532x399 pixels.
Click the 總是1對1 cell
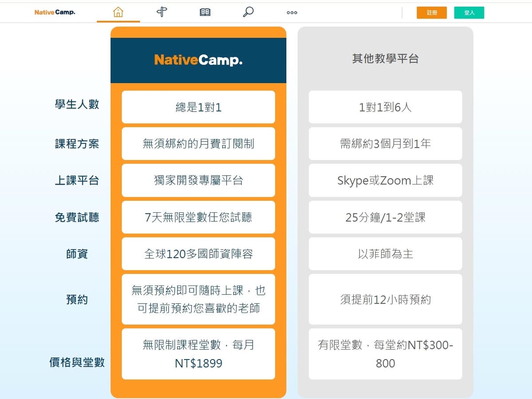point(198,107)
